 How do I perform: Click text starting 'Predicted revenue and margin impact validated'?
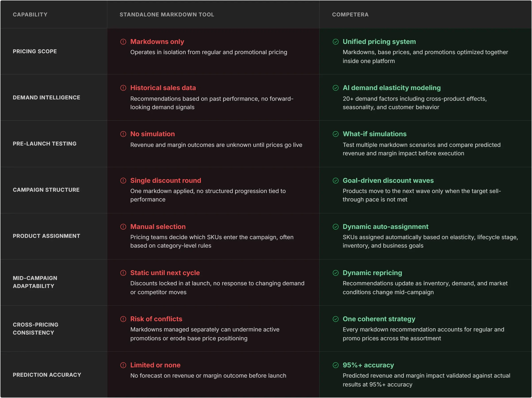(426, 380)
